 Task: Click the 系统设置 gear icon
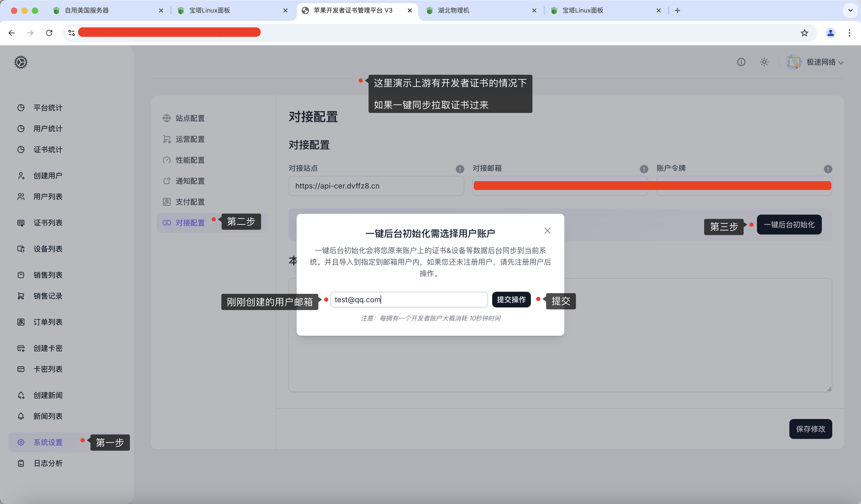click(21, 442)
